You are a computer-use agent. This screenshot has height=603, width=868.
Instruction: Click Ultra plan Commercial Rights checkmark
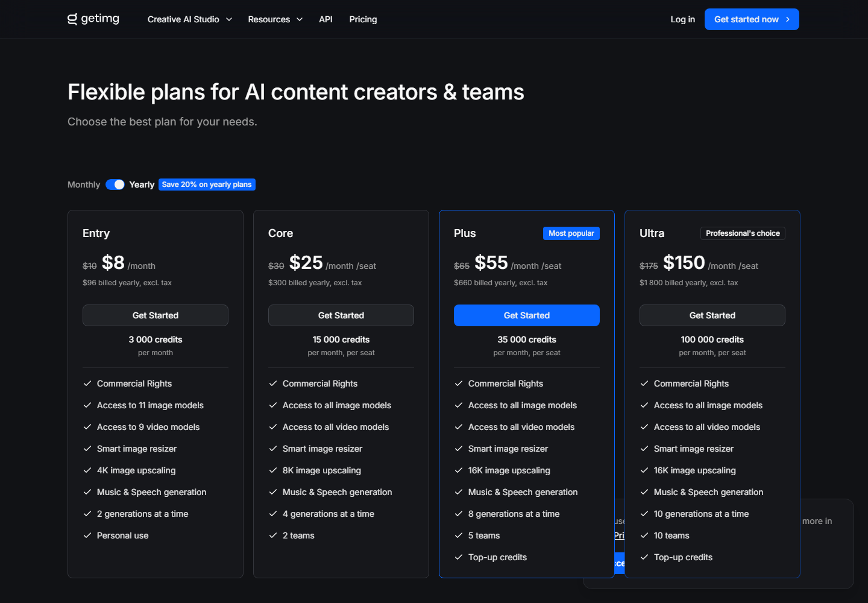pos(644,384)
